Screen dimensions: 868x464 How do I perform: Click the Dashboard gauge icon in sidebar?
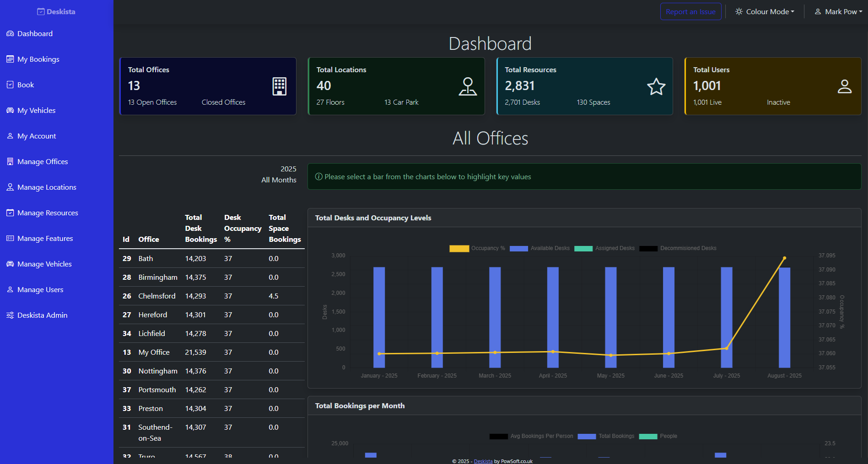click(10, 33)
